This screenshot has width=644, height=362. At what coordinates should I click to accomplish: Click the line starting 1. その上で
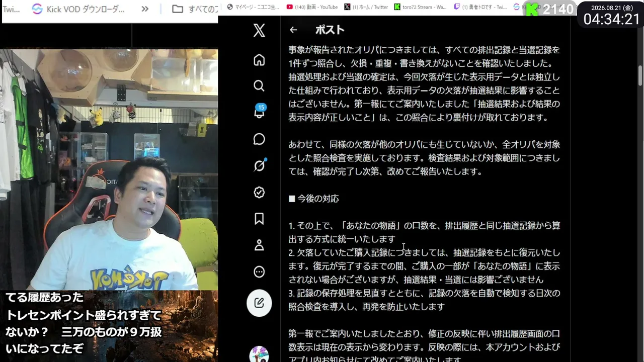pyautogui.click(x=424, y=226)
